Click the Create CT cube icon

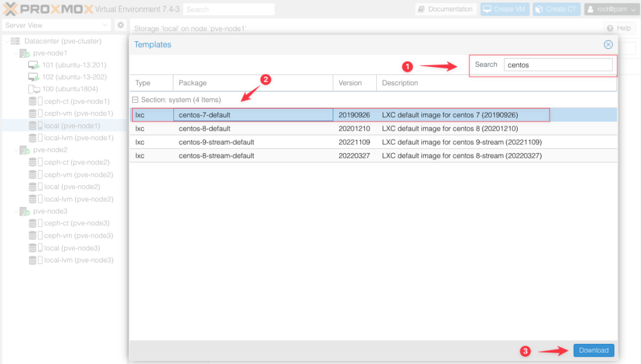tap(539, 9)
